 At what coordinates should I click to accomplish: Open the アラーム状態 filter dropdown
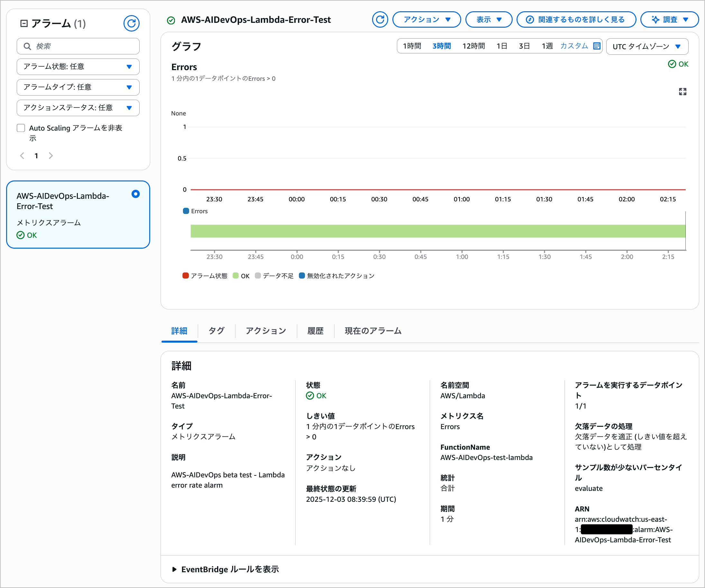coord(78,67)
